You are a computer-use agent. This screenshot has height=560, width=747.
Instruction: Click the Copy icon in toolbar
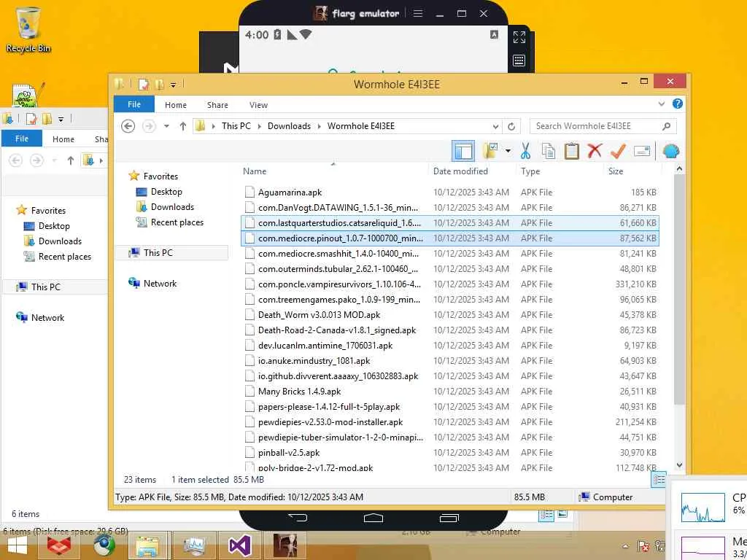(x=549, y=152)
